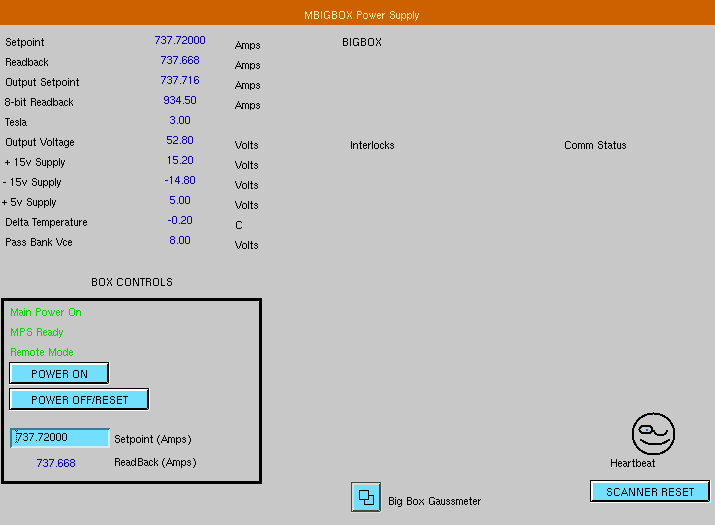Screen dimensions: 715x525
Task: Click the SCANNER RESET button
Action: coord(650,492)
